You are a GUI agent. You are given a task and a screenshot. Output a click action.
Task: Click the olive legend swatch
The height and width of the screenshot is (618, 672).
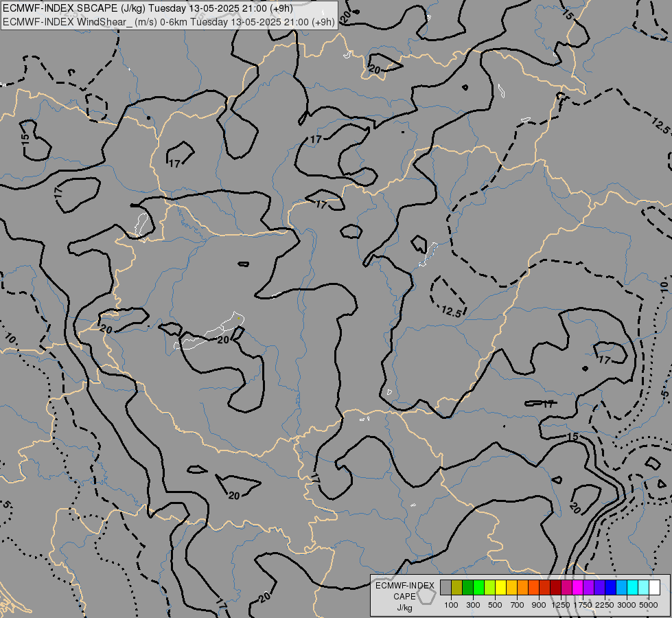(457, 587)
